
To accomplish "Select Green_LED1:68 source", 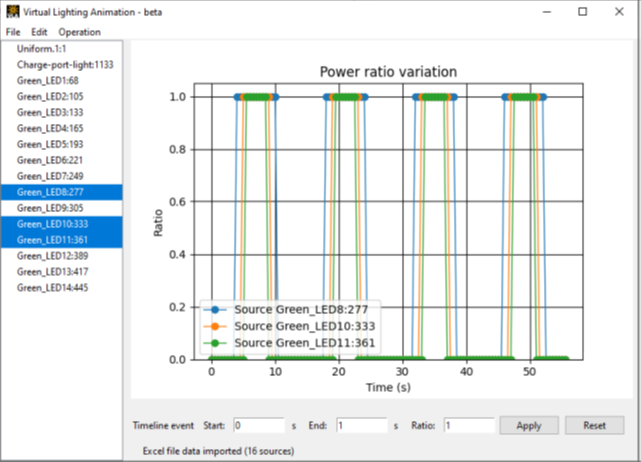I will tap(62, 81).
